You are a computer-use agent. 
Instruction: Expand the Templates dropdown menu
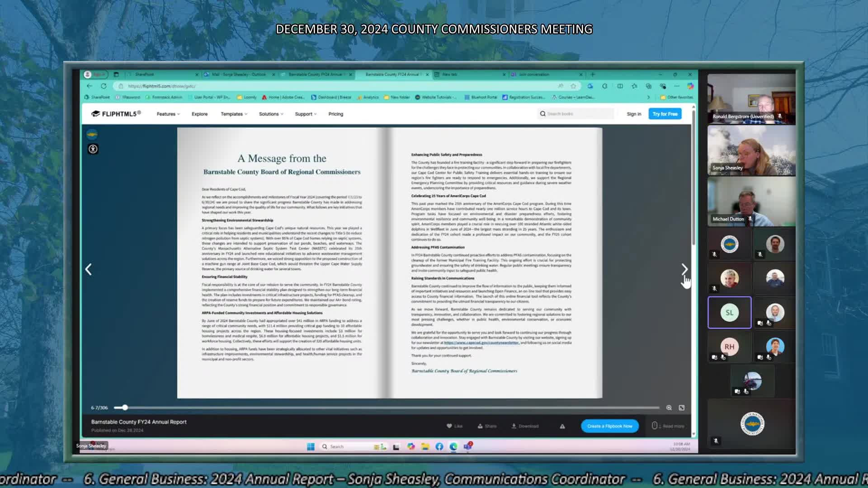tap(234, 114)
